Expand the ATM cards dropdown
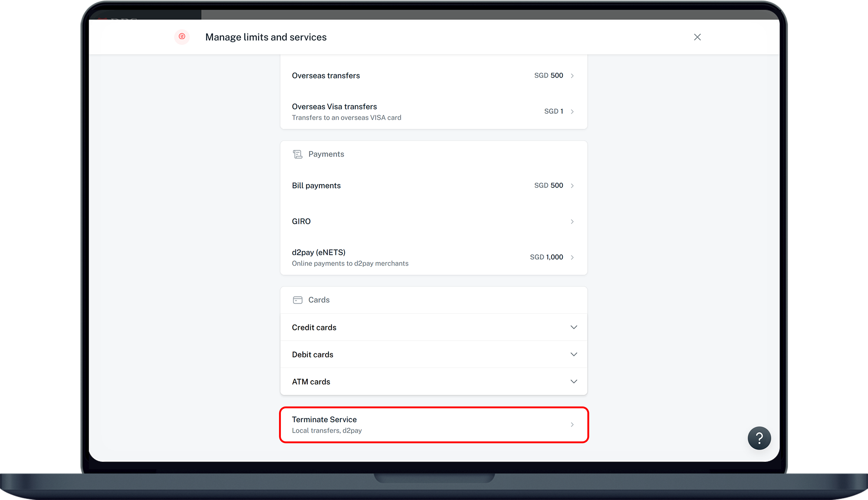The height and width of the screenshot is (500, 868). coord(573,382)
